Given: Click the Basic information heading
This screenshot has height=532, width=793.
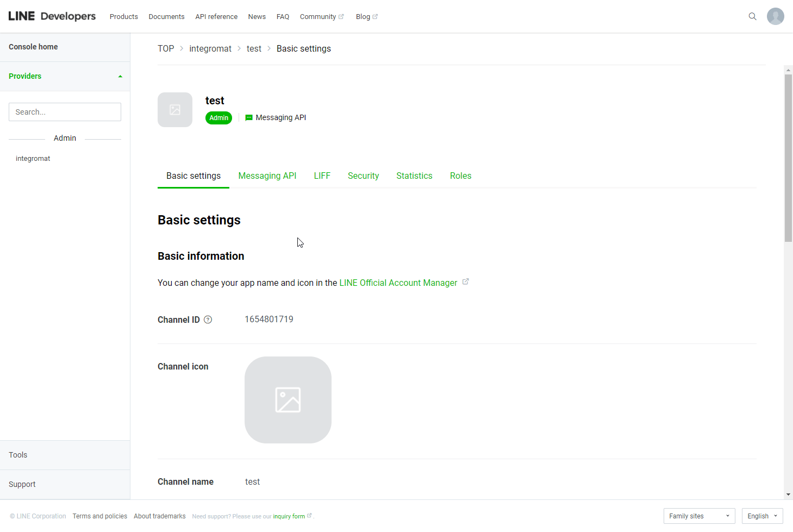Looking at the screenshot, I should coord(201,256).
